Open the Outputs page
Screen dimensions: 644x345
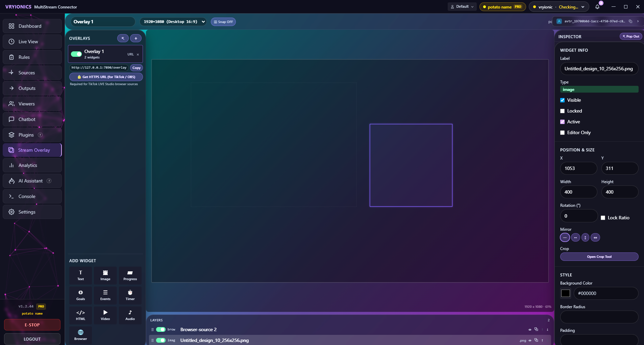32,88
